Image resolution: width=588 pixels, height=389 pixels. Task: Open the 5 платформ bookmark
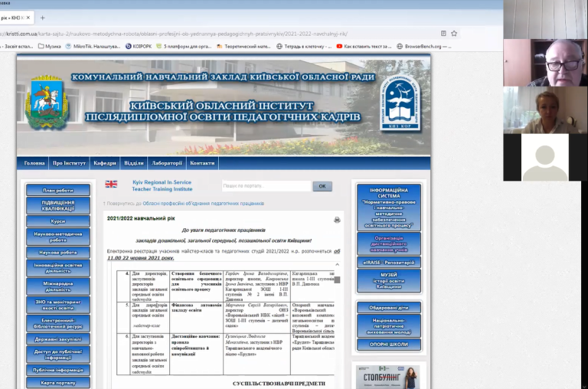coord(184,47)
